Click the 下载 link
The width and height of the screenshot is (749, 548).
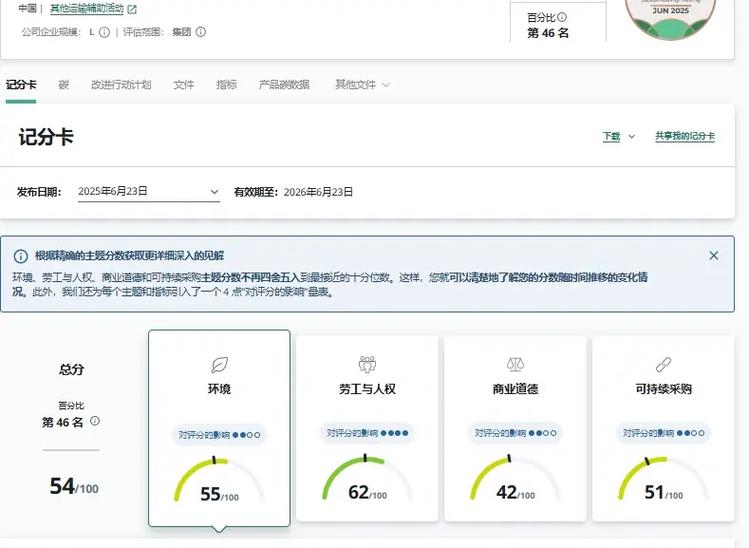pyautogui.click(x=611, y=136)
